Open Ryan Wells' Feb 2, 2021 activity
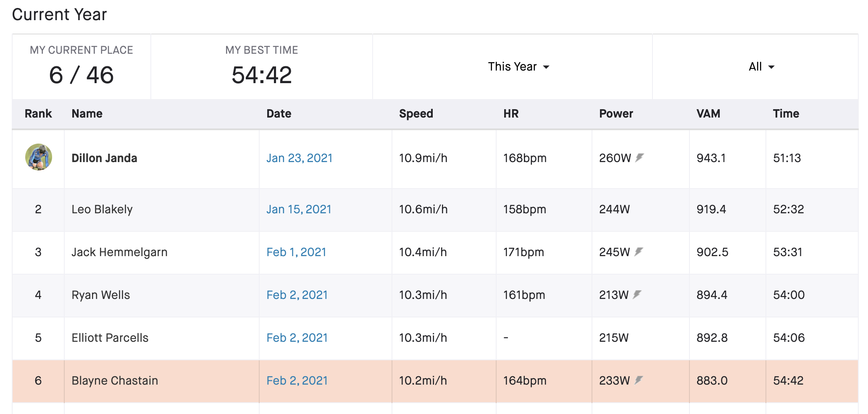This screenshot has height=414, width=868. coord(297,295)
